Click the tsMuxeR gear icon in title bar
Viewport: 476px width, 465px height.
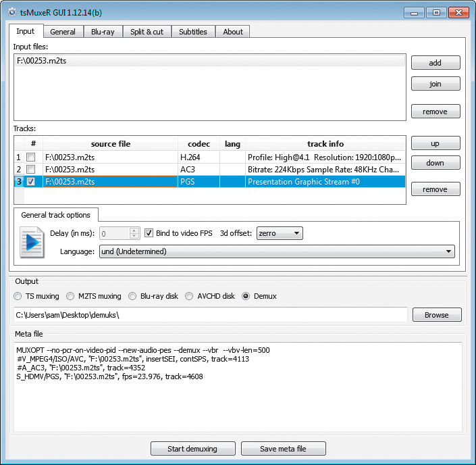(12, 12)
